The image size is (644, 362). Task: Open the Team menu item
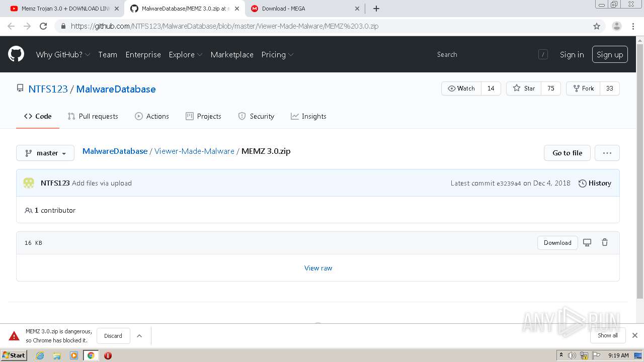[108, 54]
